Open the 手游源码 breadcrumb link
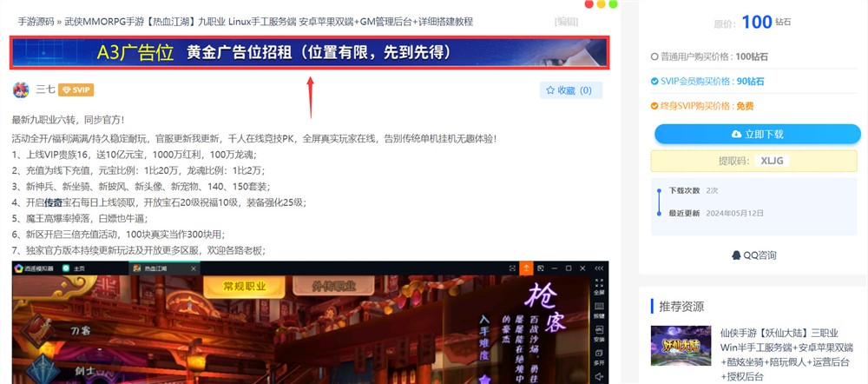This screenshot has width=868, height=384. click(35, 20)
